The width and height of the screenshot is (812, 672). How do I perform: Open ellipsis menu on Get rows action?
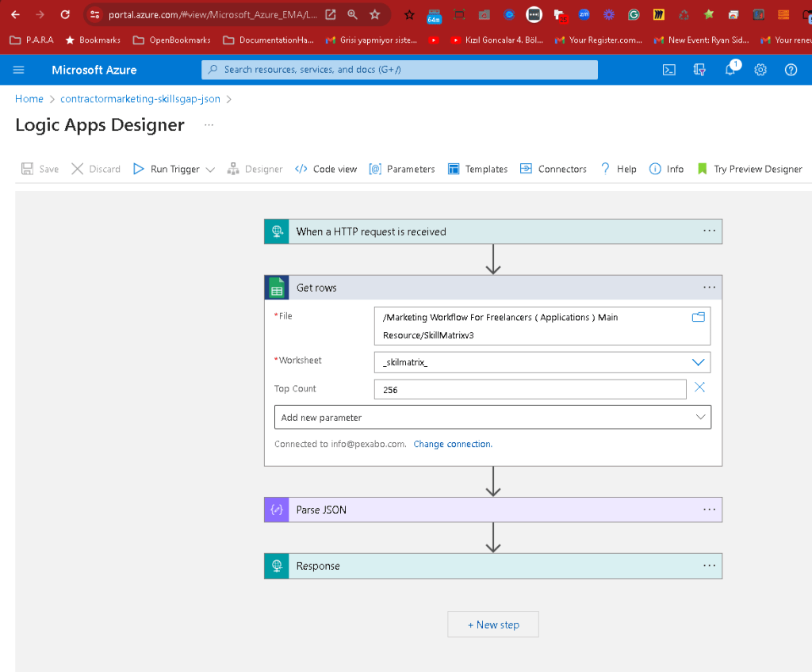(710, 288)
